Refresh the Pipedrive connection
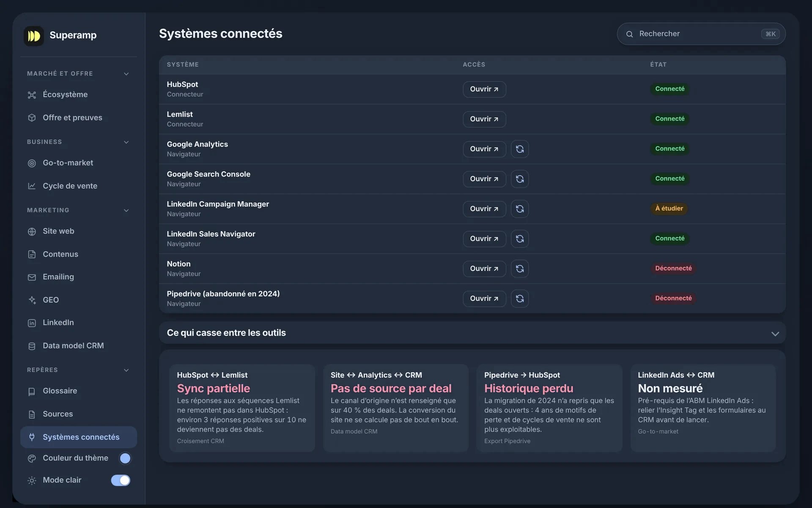Screen dimensions: 812x508 tap(520, 299)
